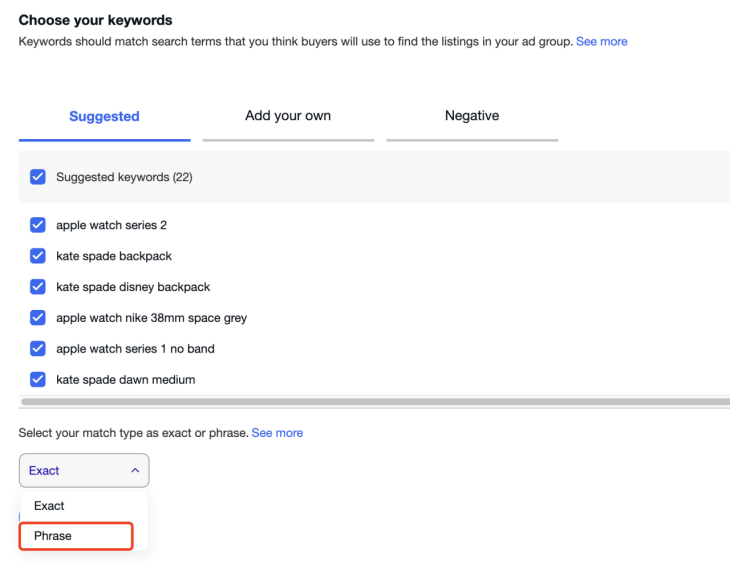Screen dimensions: 731x565
Task: Uncheck the Suggested keywords (22) checkbox
Action: pos(38,177)
